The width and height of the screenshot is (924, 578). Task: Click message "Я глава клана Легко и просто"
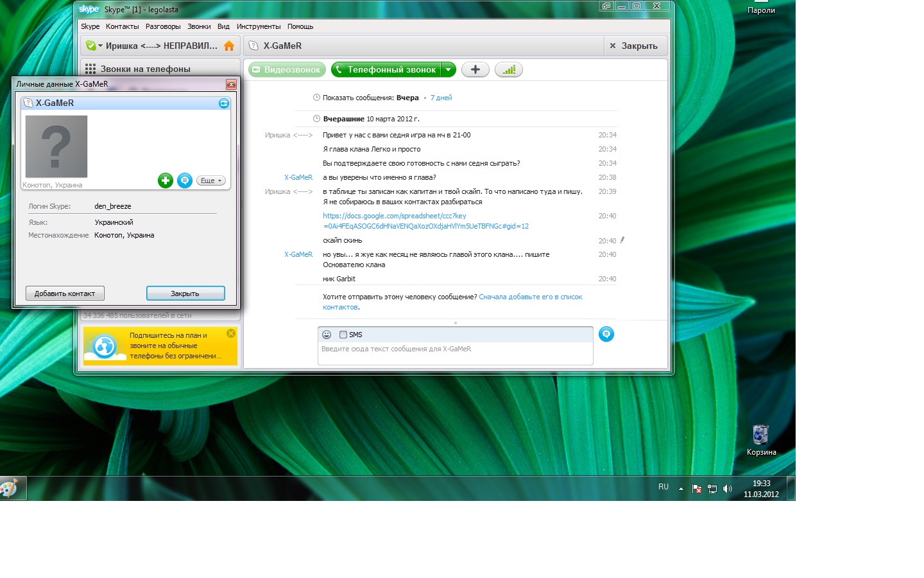coord(372,149)
